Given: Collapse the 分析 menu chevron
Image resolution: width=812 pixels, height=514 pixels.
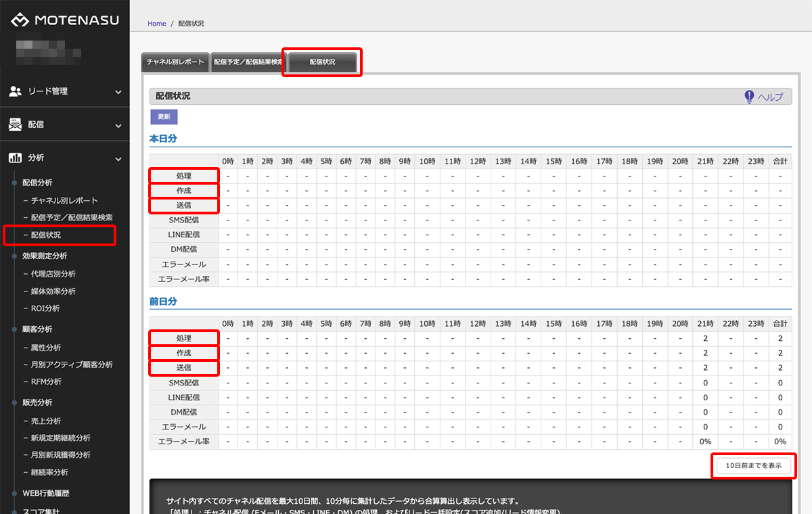Looking at the screenshot, I should click(x=118, y=159).
